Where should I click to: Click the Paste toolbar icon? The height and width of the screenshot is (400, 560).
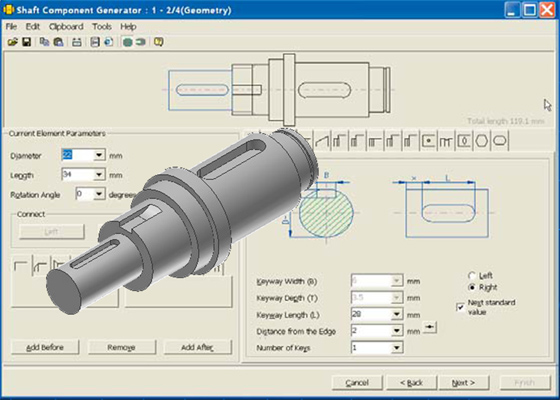tap(59, 42)
